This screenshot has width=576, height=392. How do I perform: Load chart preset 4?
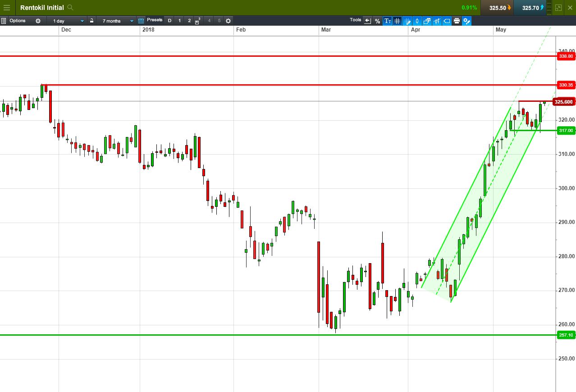pyautogui.click(x=209, y=21)
